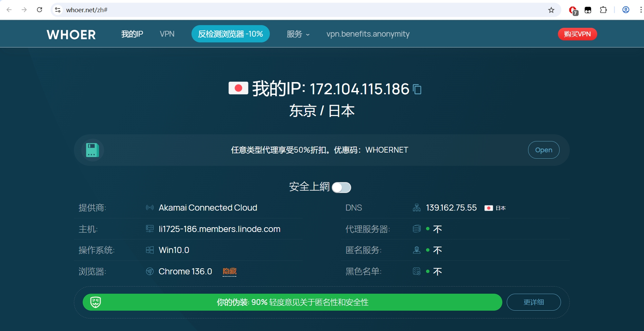
Task: Open the 我的IP nav tab
Action: pyautogui.click(x=132, y=34)
